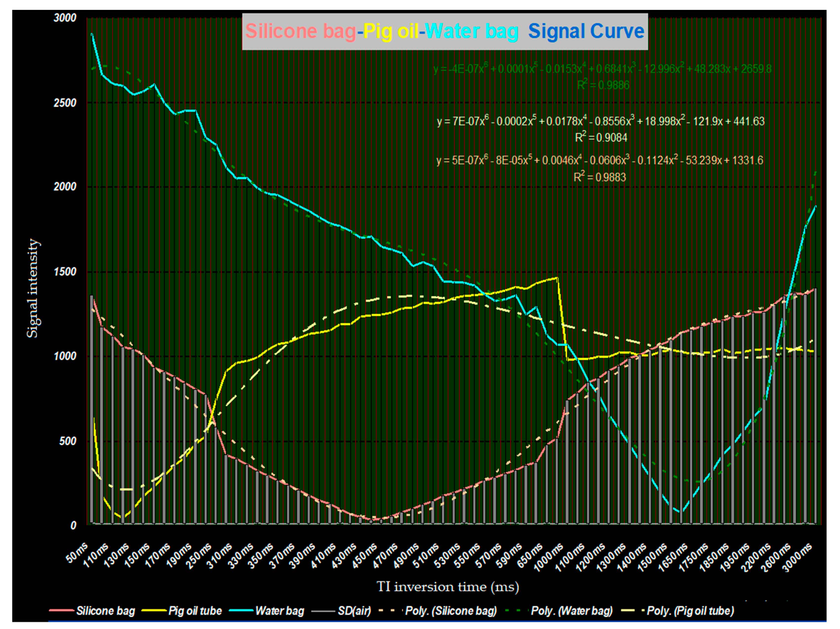The image size is (840, 629).
Task: Click the Poly. (Silicone bag) legend entry
Action: [451, 611]
